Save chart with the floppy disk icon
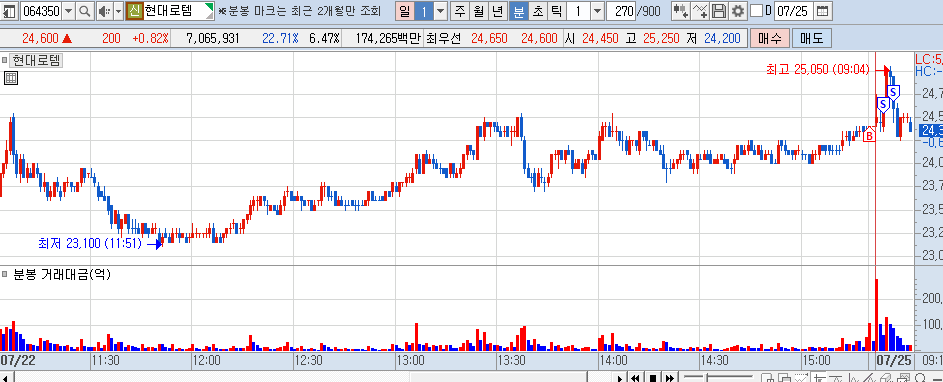The height and width of the screenshot is (382, 943). 719,11
